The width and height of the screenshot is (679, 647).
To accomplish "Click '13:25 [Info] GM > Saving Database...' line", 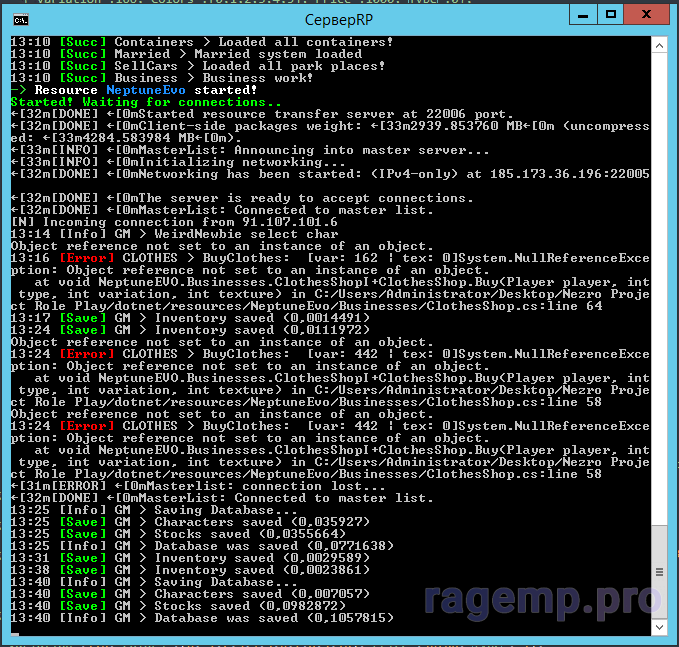I will pyautogui.click(x=154, y=510).
